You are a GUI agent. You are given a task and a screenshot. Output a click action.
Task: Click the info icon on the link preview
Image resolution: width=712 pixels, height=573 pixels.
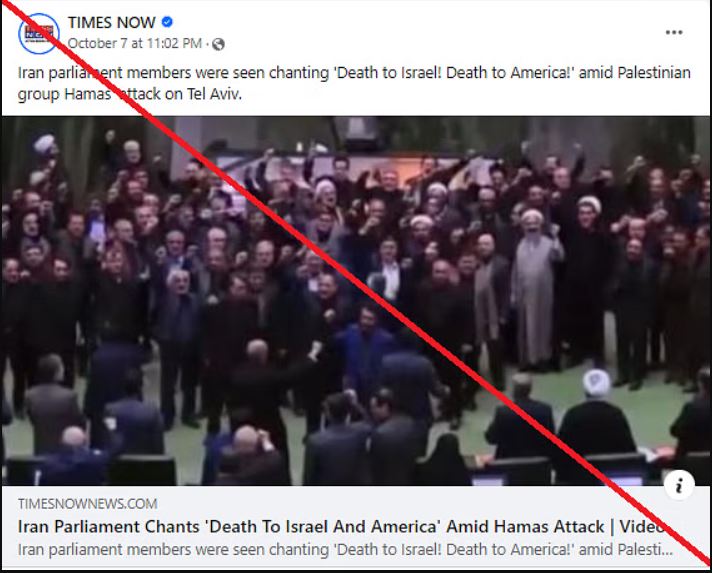(679, 485)
